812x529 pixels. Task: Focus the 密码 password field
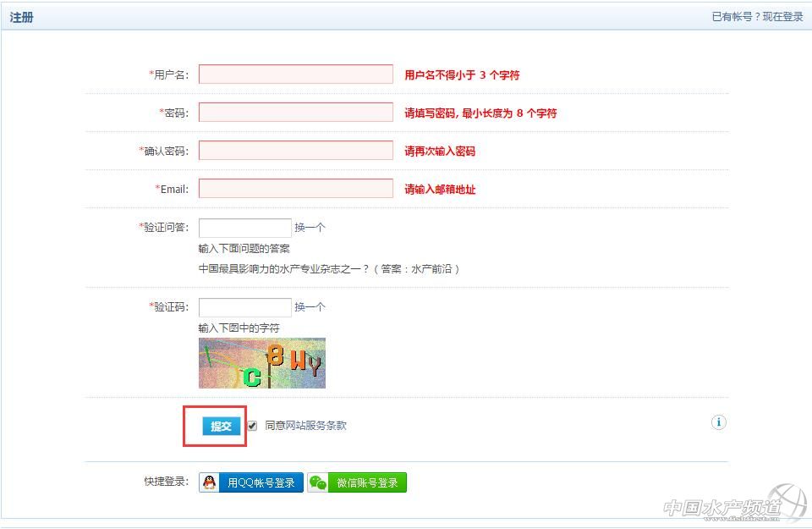(x=296, y=113)
